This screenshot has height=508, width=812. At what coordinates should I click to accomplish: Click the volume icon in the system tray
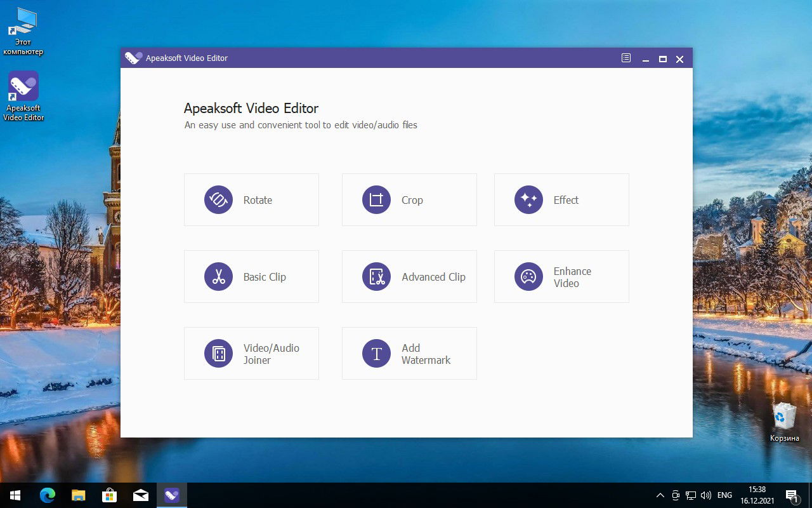(x=706, y=495)
